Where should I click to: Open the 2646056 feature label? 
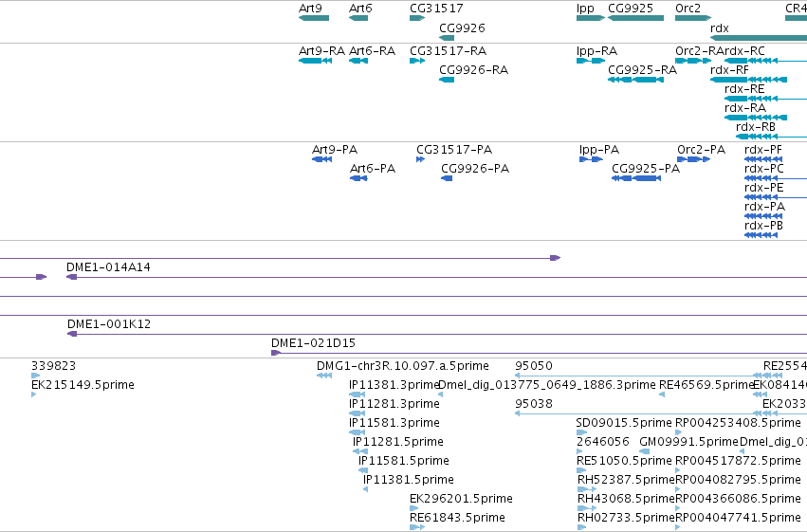(x=603, y=442)
